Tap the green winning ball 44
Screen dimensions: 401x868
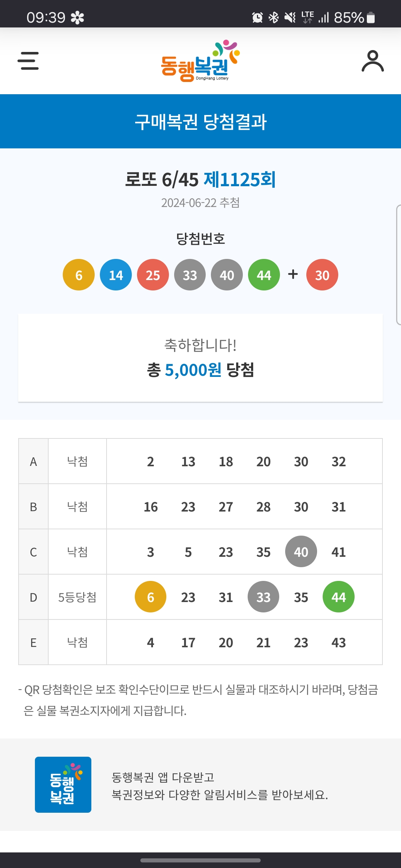point(264,275)
